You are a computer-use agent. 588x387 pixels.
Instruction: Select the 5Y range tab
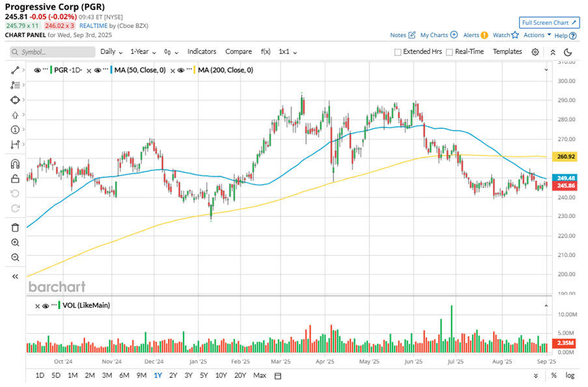(204, 375)
